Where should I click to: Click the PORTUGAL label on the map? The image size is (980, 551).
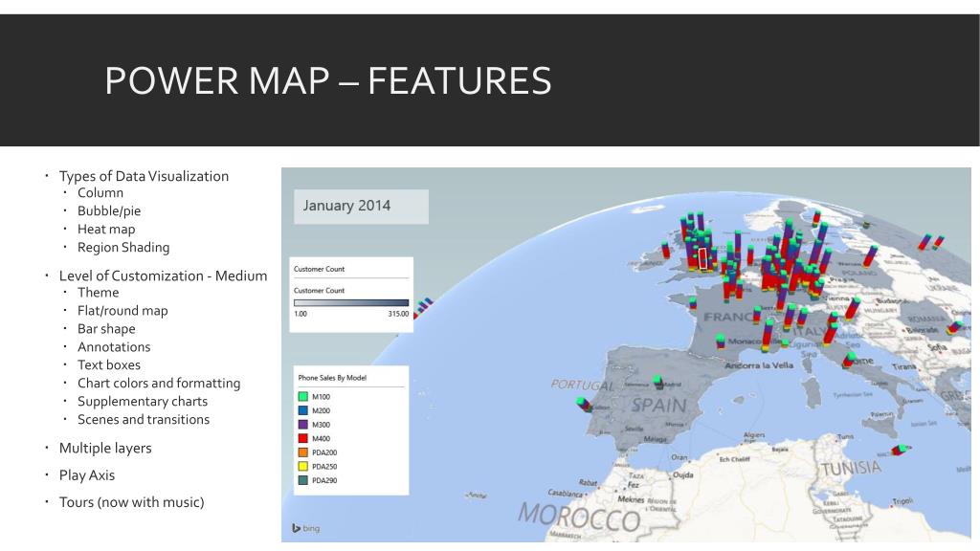pos(583,385)
